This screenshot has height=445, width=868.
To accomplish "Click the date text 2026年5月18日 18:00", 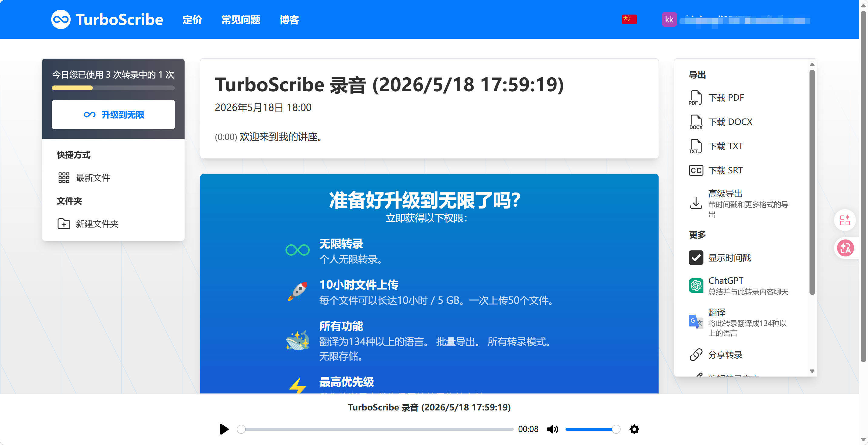I will (x=263, y=107).
